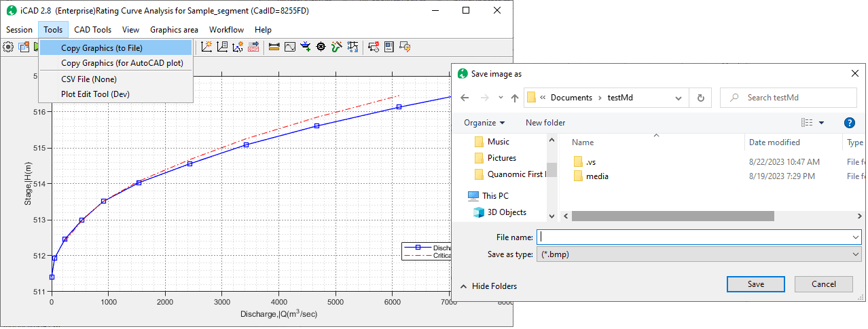Click the black crosshair target toolbar icon
Image resolution: width=868 pixels, height=329 pixels.
coord(321,47)
